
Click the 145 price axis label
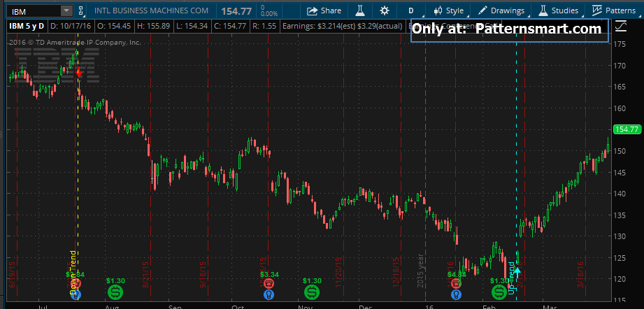pyautogui.click(x=620, y=173)
